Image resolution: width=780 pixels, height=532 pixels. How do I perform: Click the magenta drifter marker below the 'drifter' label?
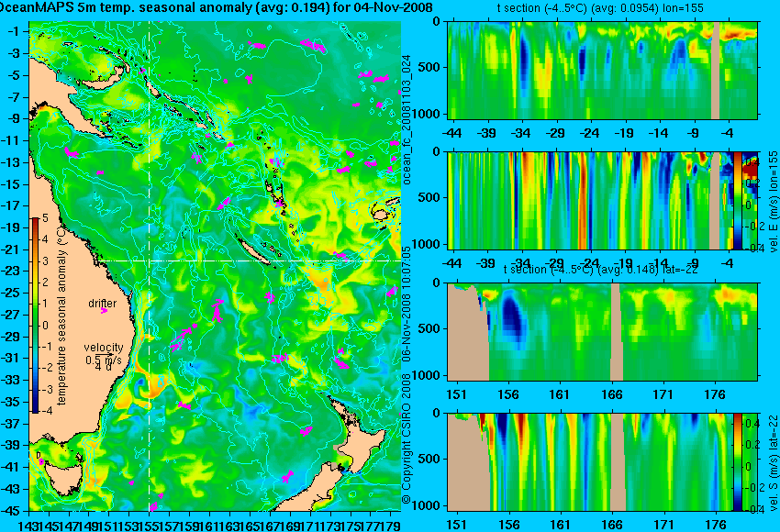104,311
